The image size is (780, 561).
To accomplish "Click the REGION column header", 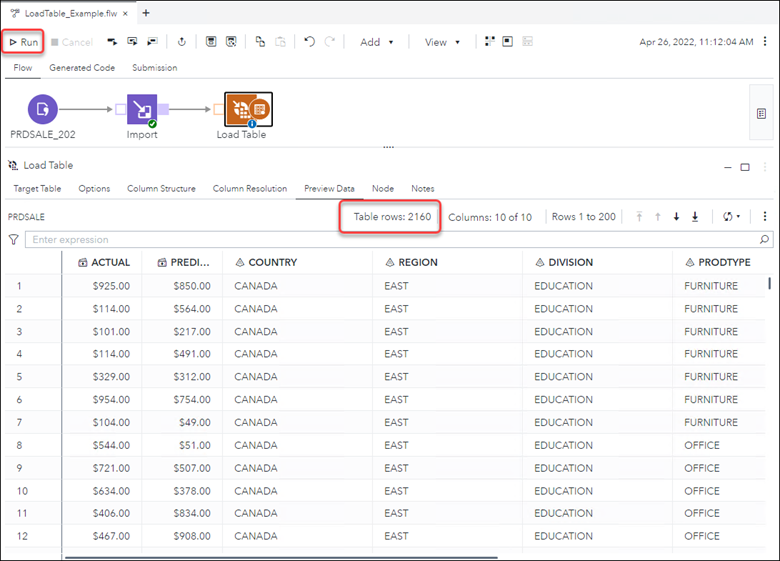I will coord(448,262).
